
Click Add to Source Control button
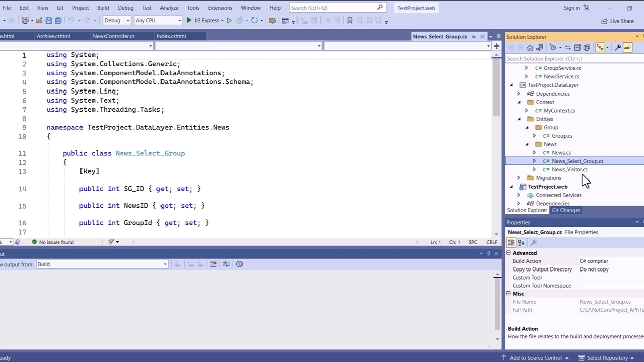click(x=535, y=358)
